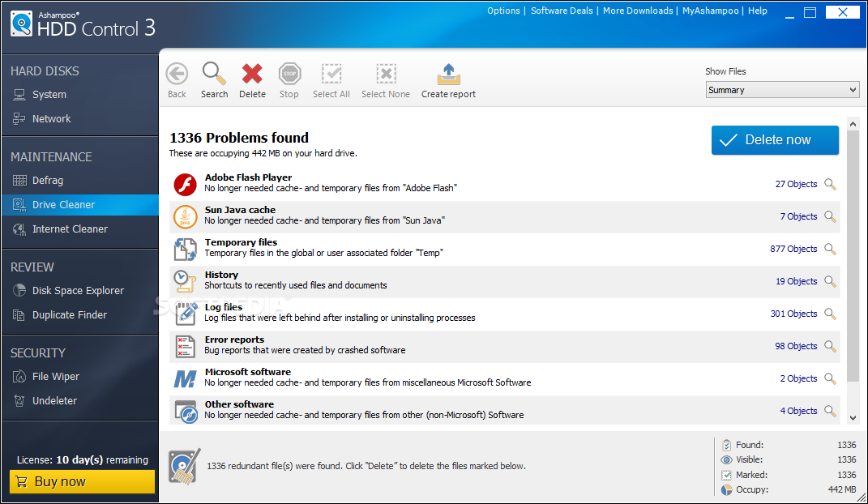Click Create report icon
The height and width of the screenshot is (504, 868).
[448, 74]
